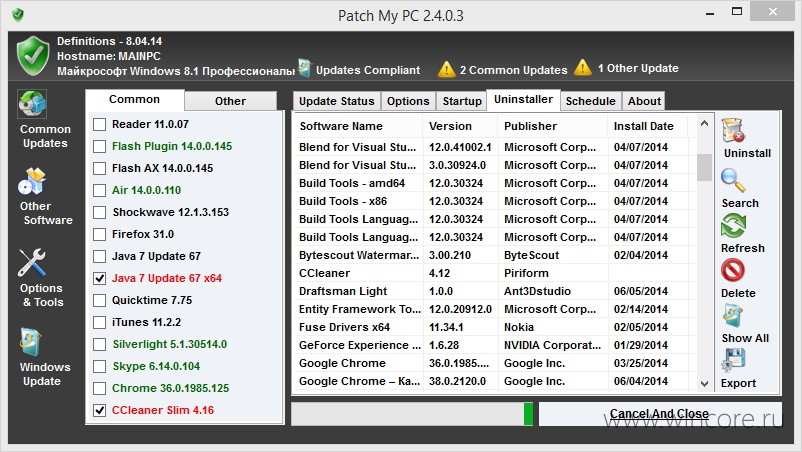Image resolution: width=802 pixels, height=452 pixels.
Task: Switch to the Other tab
Action: pos(230,101)
